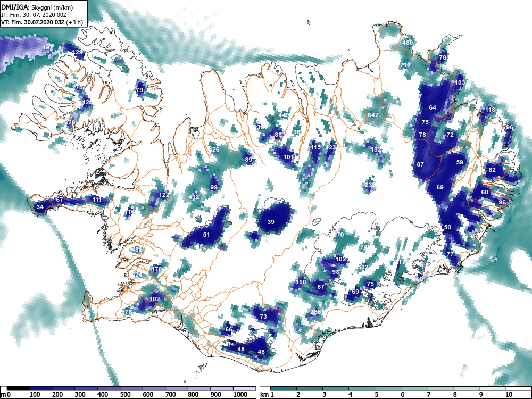Click the lightest swatch between 9 and 10 km
The image size is (532, 399).
point(493,388)
